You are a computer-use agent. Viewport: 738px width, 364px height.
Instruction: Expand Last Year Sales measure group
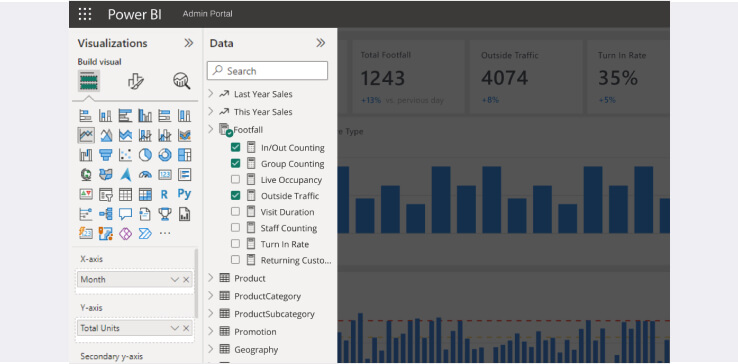coord(211,94)
